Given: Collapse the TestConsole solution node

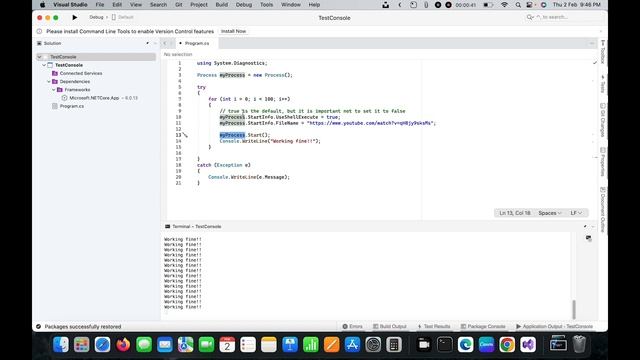Looking at the screenshot, I should 40,57.
